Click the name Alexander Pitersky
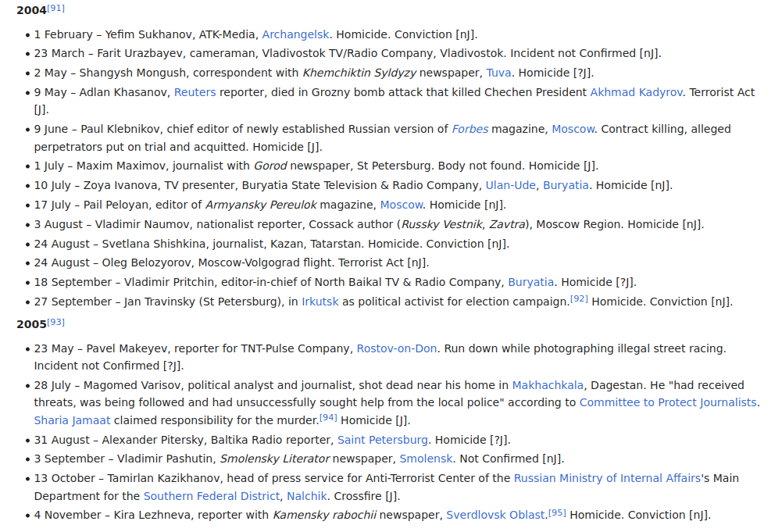This screenshot has height=532, width=782. click(153, 441)
